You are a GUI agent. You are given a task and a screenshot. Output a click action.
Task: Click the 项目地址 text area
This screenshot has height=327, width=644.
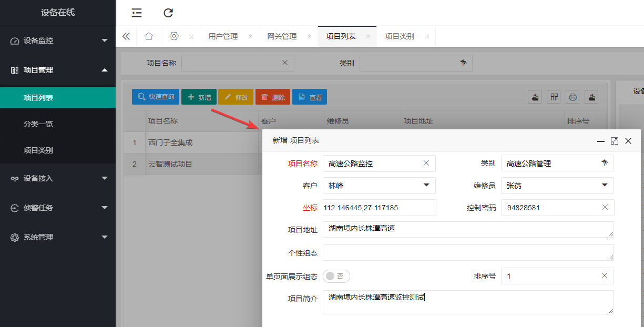click(468, 229)
